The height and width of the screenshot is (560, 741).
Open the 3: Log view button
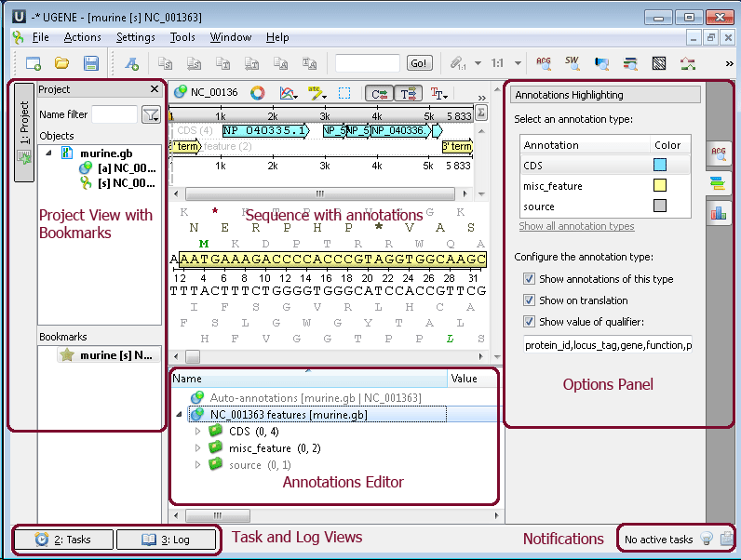point(166,540)
